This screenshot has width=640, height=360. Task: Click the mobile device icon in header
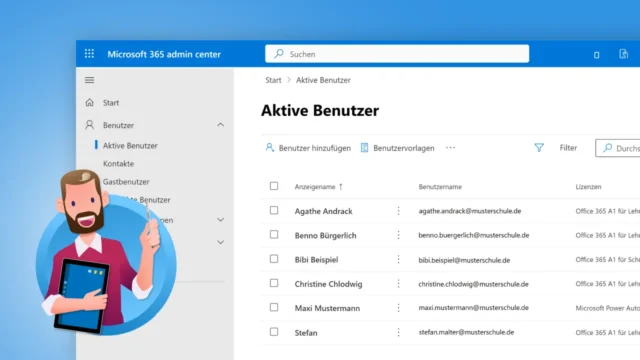pyautogui.click(x=596, y=55)
